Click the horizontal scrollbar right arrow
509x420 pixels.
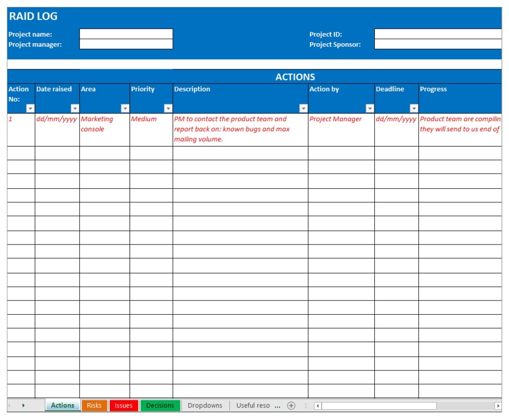point(498,406)
